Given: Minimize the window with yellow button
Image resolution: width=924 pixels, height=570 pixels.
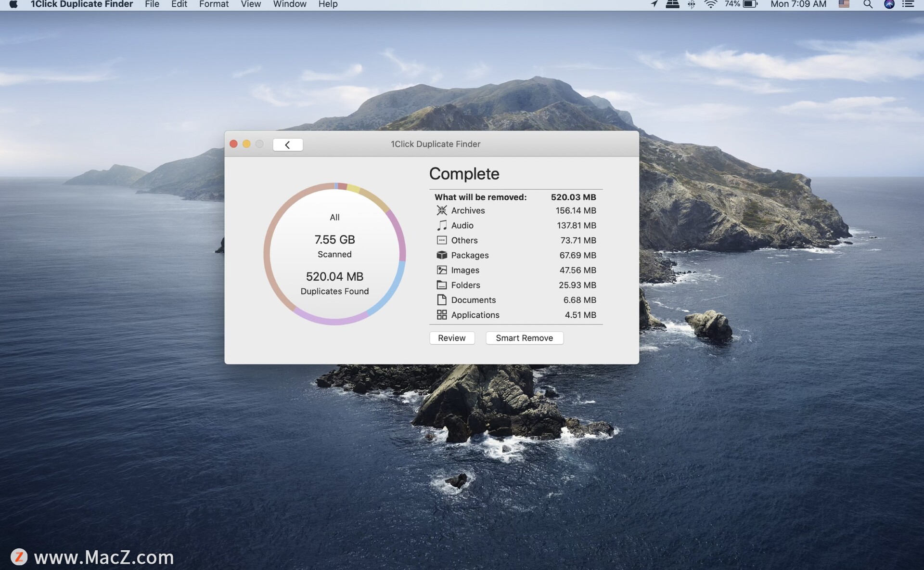Looking at the screenshot, I should tap(246, 144).
